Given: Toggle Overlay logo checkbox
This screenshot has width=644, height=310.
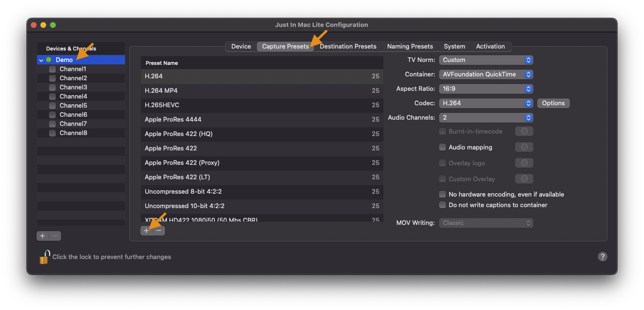Looking at the screenshot, I should [x=442, y=163].
